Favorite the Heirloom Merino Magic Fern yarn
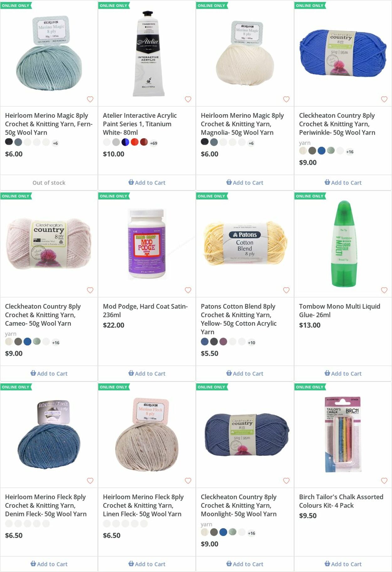The image size is (392, 572). [90, 99]
